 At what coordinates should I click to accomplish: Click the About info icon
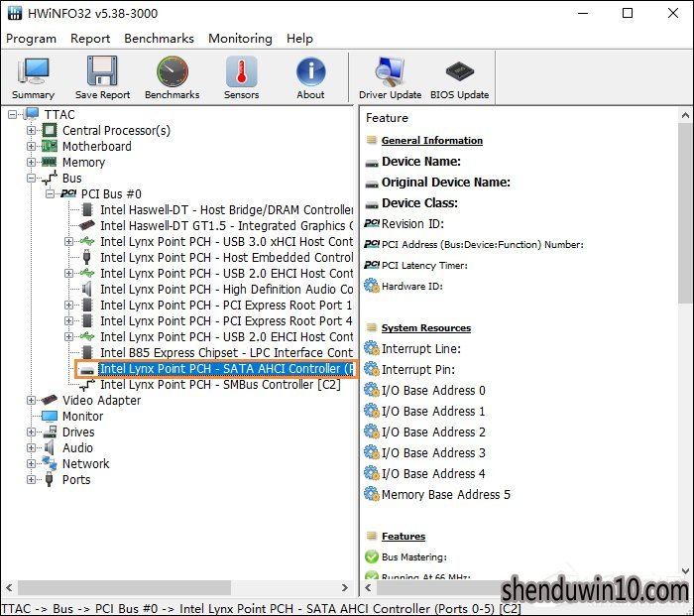pos(310,70)
